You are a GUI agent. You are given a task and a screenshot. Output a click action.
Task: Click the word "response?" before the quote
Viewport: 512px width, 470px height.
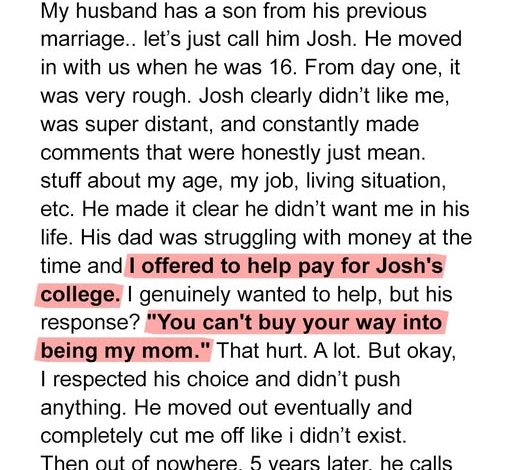(90, 323)
